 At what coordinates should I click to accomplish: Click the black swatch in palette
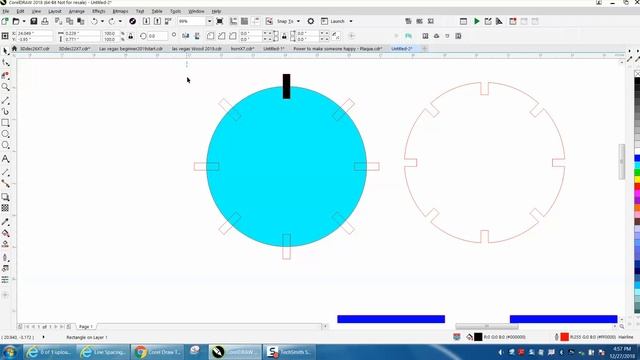637,82
